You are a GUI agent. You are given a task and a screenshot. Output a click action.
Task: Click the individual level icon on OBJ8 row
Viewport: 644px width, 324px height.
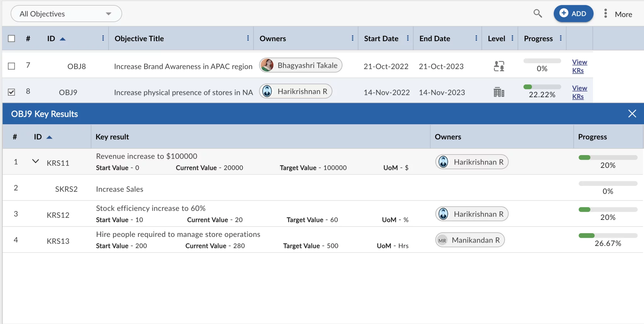499,66
